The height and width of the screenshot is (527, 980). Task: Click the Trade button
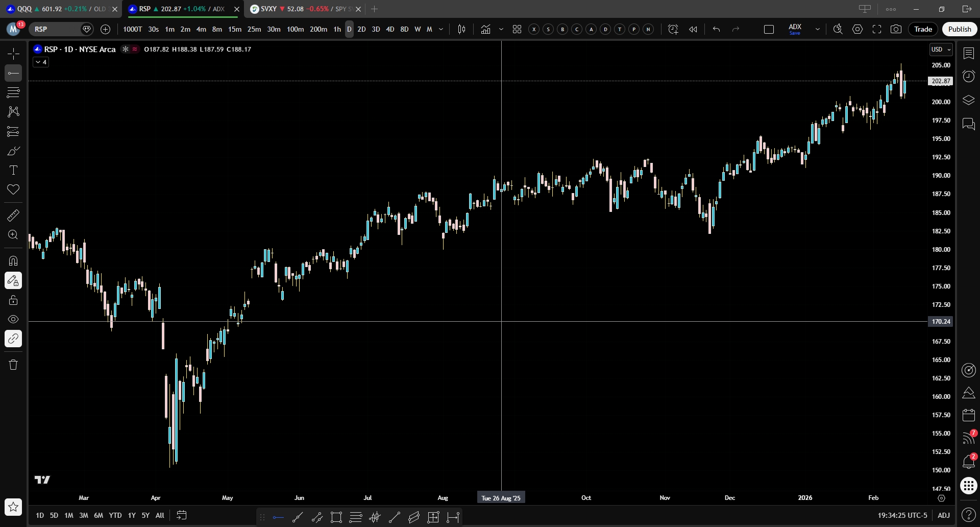(x=923, y=29)
